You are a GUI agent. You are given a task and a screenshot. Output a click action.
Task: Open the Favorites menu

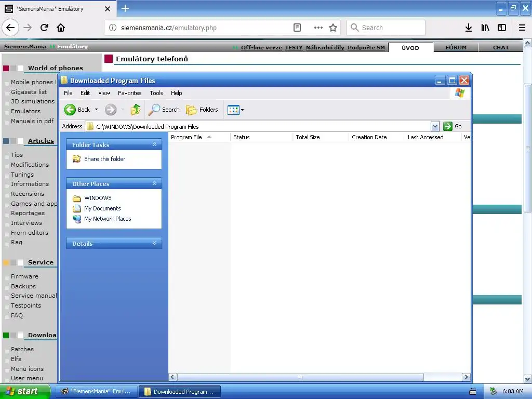(x=129, y=93)
